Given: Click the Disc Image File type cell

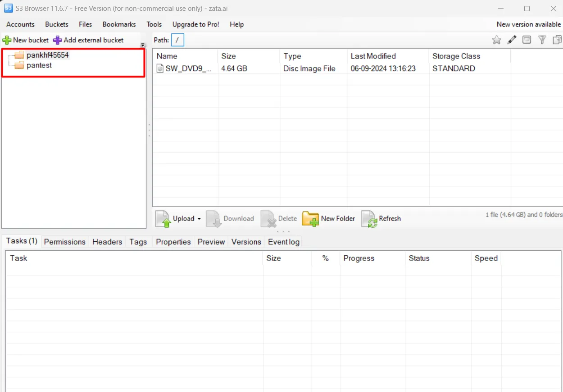Looking at the screenshot, I should point(309,69).
